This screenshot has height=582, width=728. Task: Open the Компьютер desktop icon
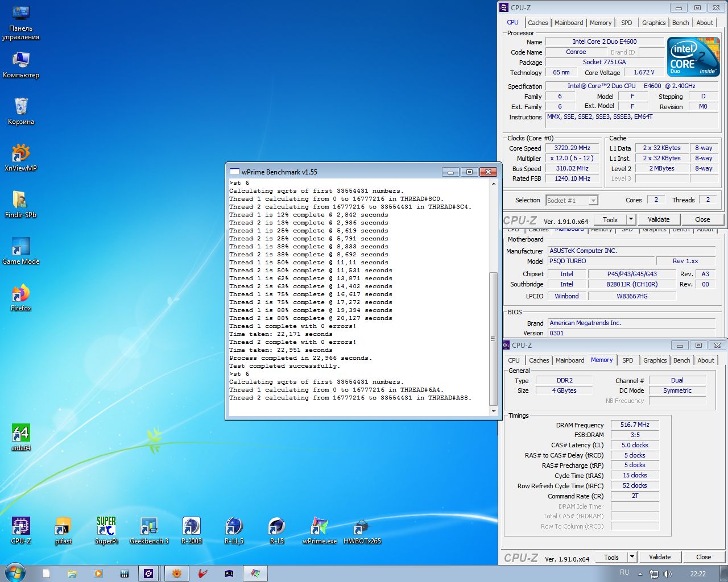[21, 65]
